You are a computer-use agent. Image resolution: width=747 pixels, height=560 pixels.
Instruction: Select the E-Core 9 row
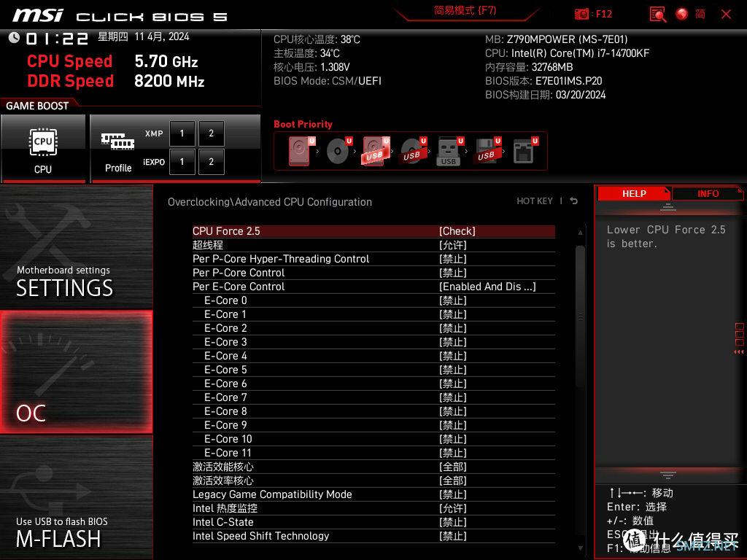pyautogui.click(x=373, y=425)
